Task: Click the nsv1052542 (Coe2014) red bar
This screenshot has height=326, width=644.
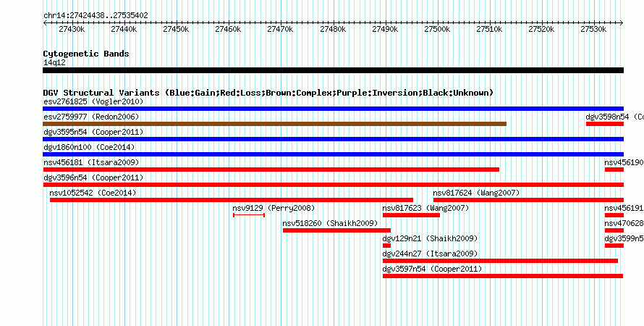Action: tap(232, 200)
